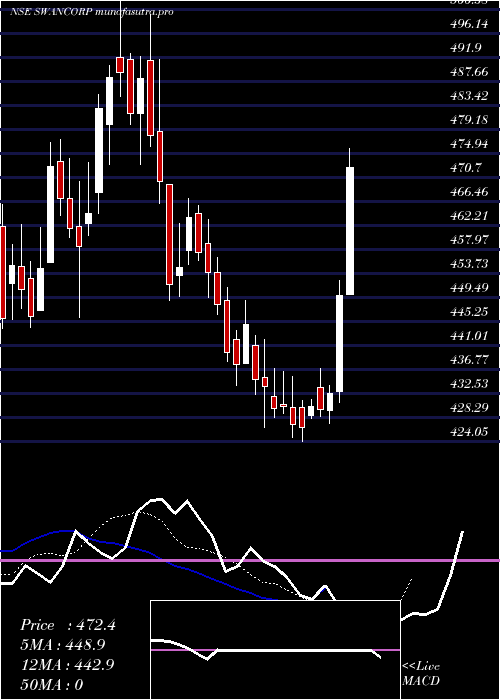Image resolution: width=500 pixels, height=700 pixels.
Task: Click the 424.05 price axis label
Action: 469,432
